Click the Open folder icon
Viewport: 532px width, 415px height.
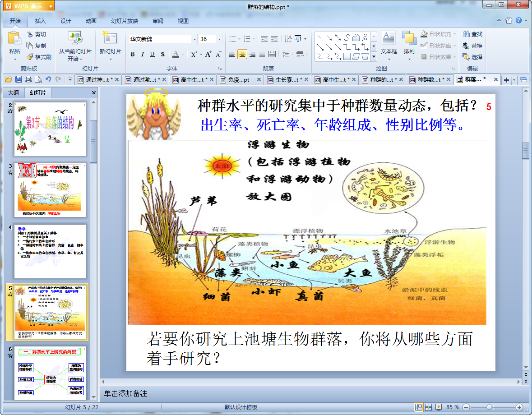point(9,79)
